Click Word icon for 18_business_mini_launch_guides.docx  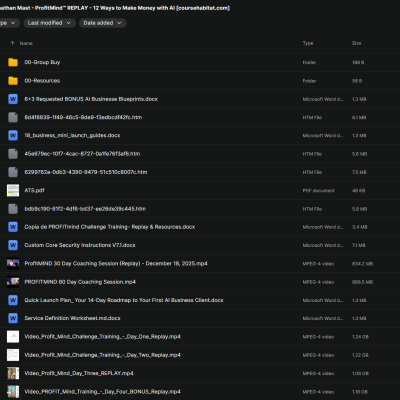(13, 135)
